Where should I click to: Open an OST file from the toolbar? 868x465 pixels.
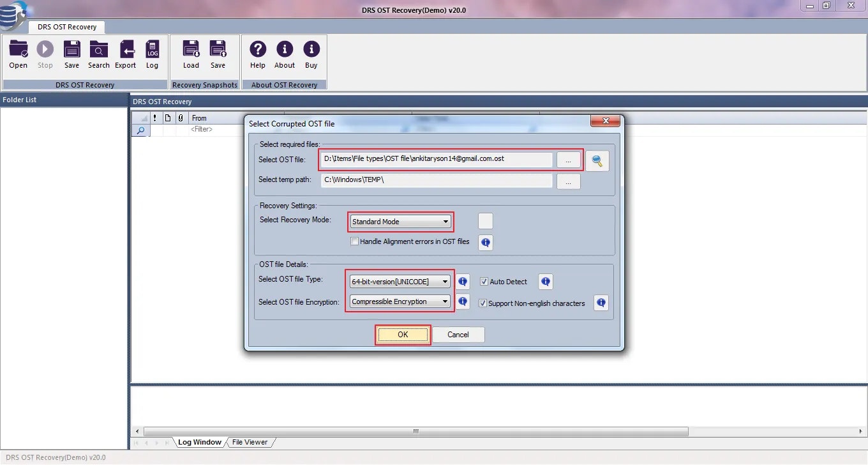[19, 54]
